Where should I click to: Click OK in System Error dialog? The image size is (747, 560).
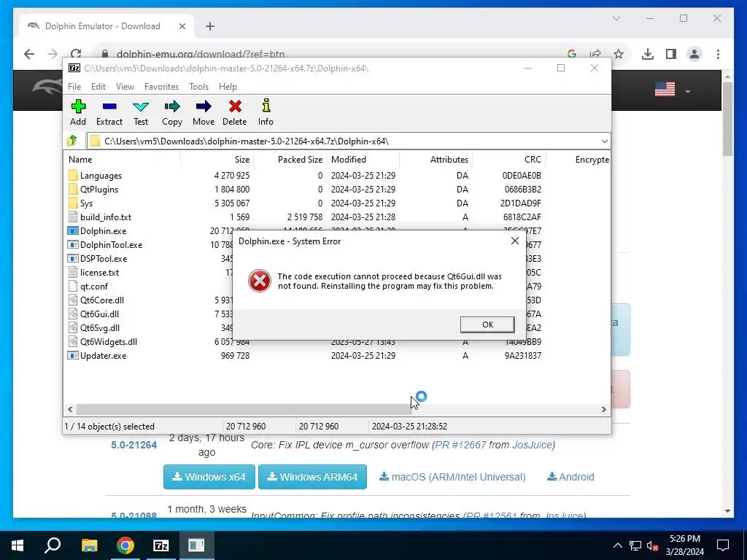[487, 324]
